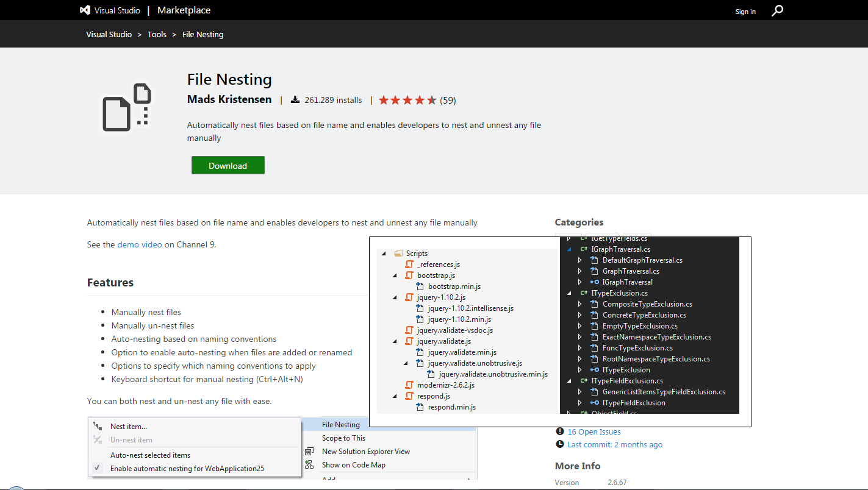The width and height of the screenshot is (868, 490).
Task: Collapse the respond.js tree node
Action: pos(395,397)
